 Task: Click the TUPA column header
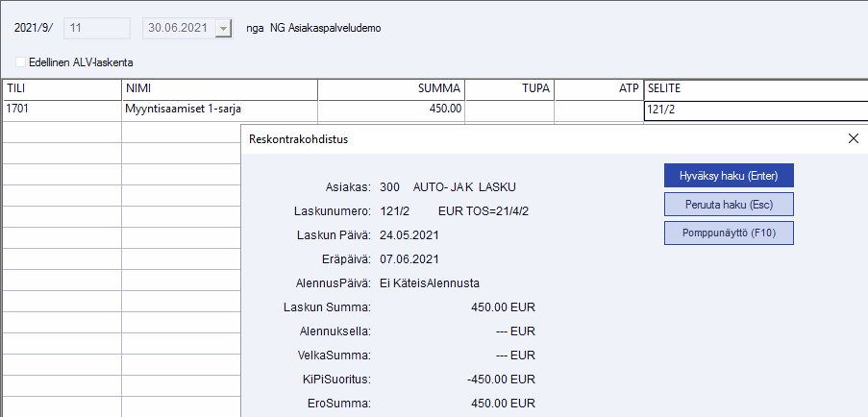coord(509,88)
